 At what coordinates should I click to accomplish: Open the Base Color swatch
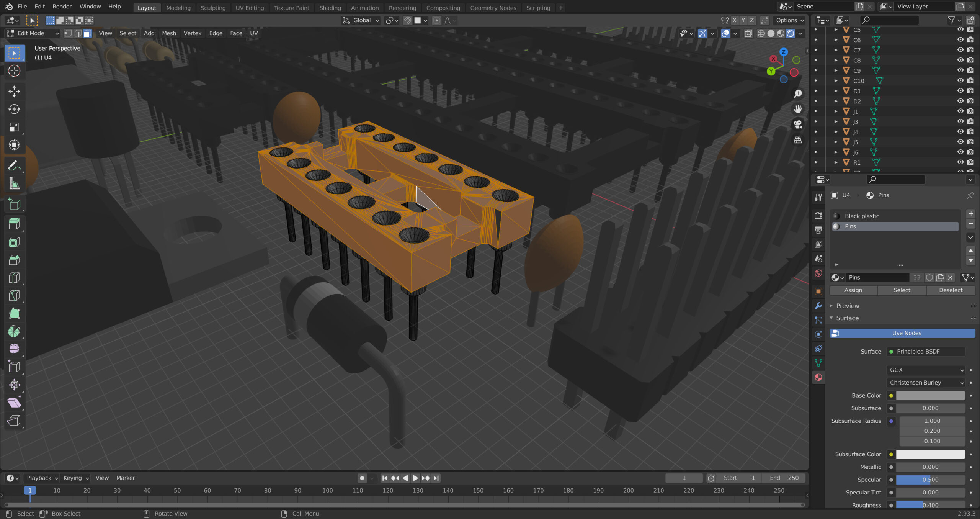(930, 396)
